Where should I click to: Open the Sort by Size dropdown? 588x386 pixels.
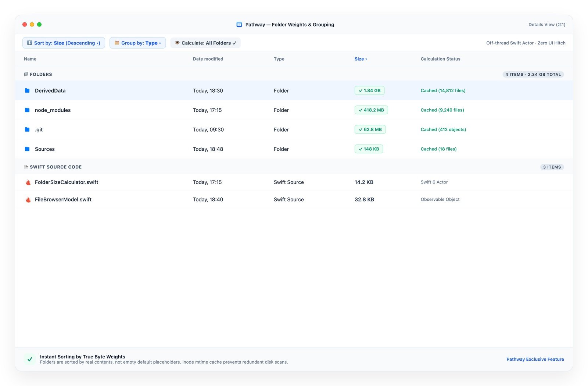(64, 43)
